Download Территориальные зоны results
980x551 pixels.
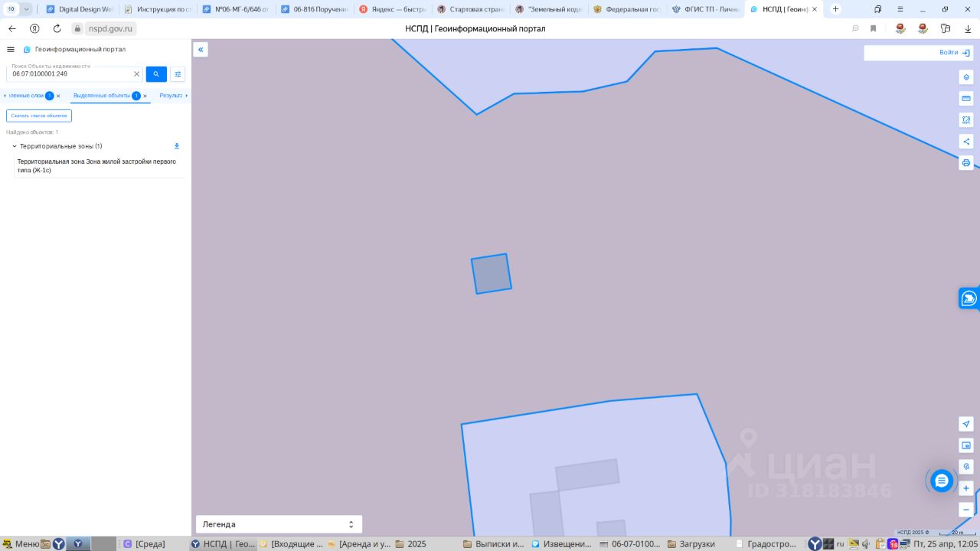coord(177,146)
